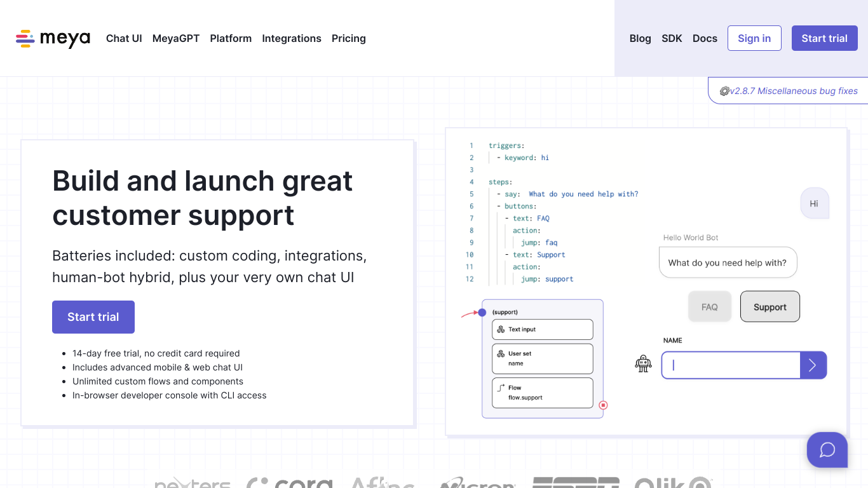Click the "keyword: hi" code line
Image resolution: width=868 pixels, height=488 pixels.
click(x=522, y=158)
